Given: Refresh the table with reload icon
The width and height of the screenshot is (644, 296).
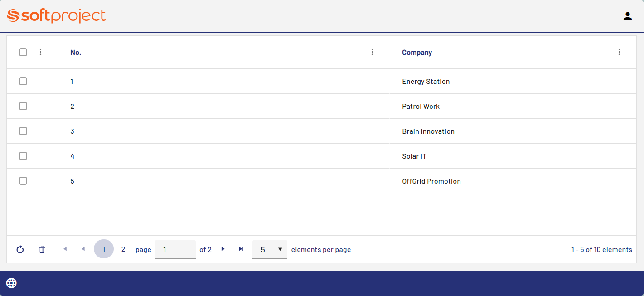Looking at the screenshot, I should tap(20, 249).
